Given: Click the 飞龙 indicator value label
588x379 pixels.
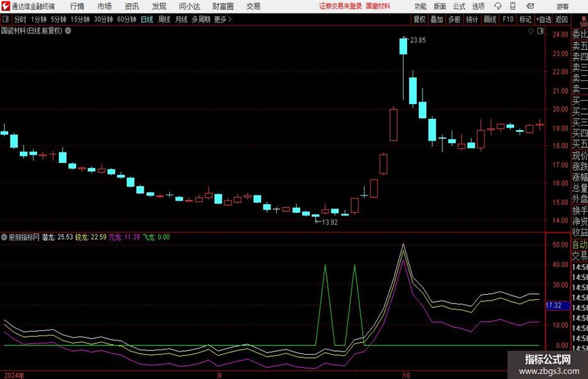Looking at the screenshot, I should [156, 237].
